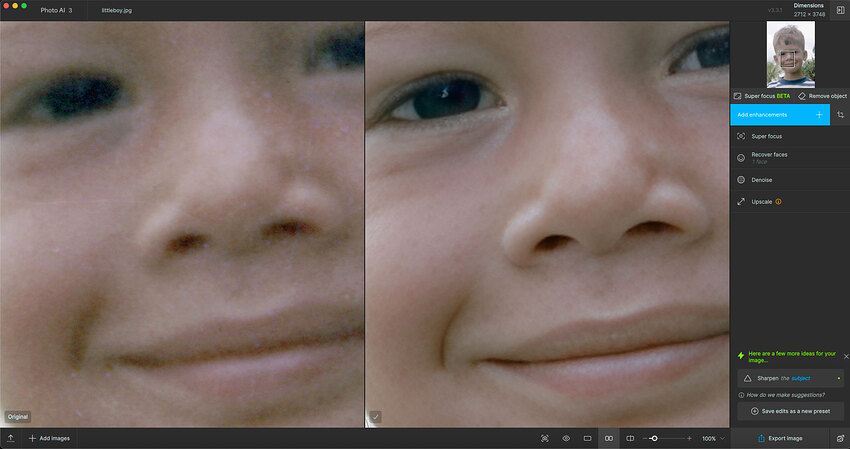This screenshot has height=449, width=850.
Task: Click the icon right of Export image
Action: (x=840, y=438)
